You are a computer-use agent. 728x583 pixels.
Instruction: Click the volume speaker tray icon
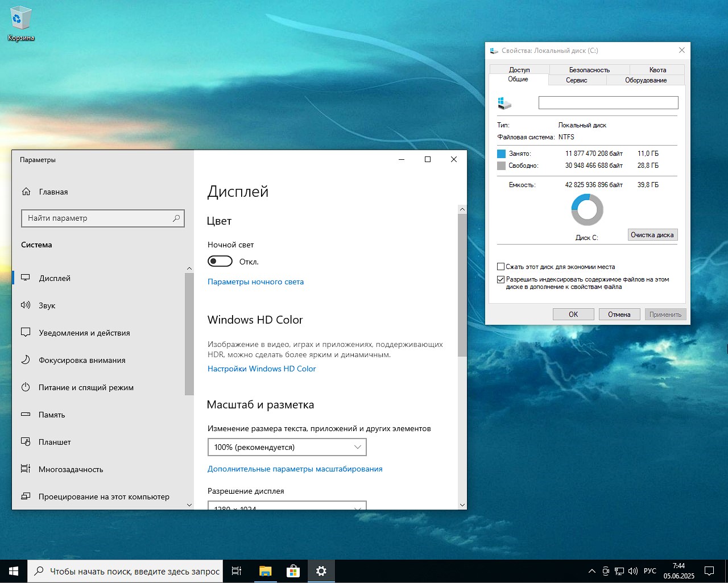coord(633,571)
